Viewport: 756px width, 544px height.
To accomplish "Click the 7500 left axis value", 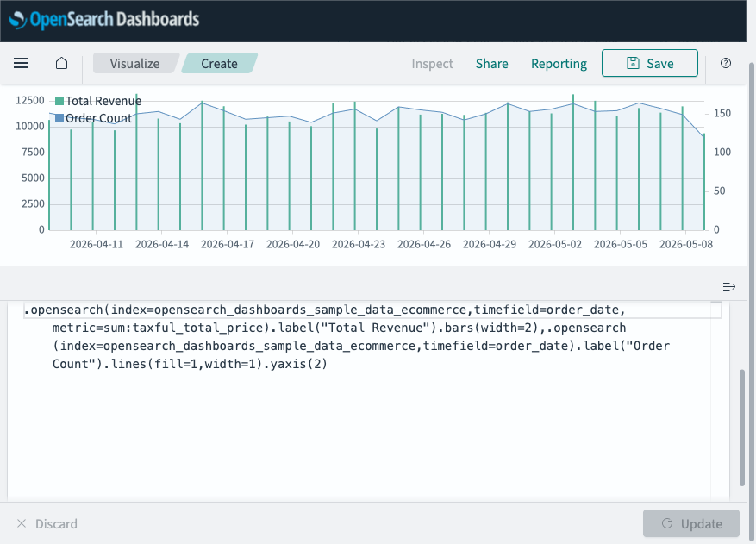I will coord(33,153).
